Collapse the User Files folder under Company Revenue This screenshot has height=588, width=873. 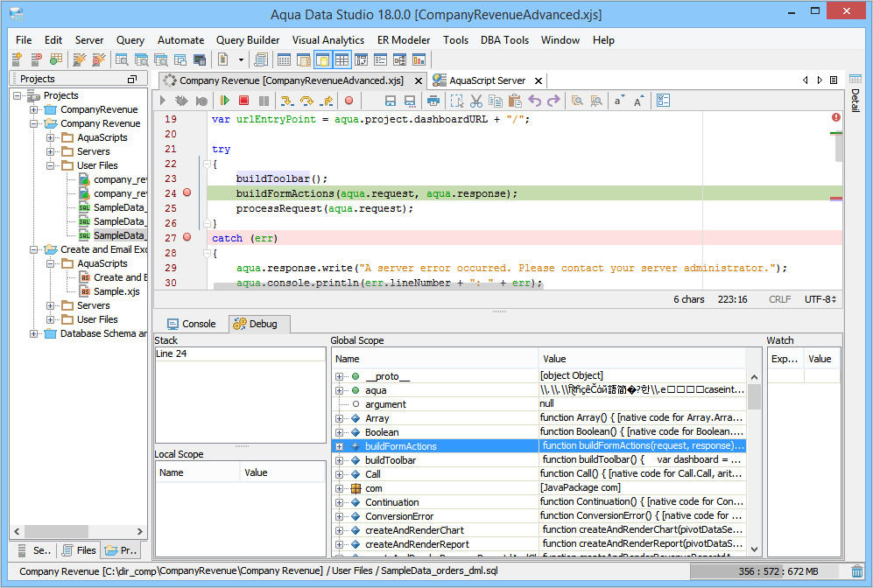coord(50,165)
